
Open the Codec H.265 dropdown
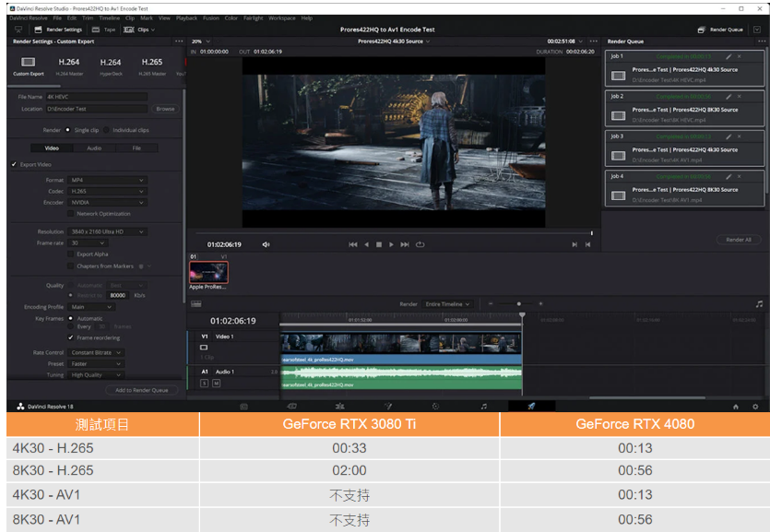pyautogui.click(x=107, y=192)
